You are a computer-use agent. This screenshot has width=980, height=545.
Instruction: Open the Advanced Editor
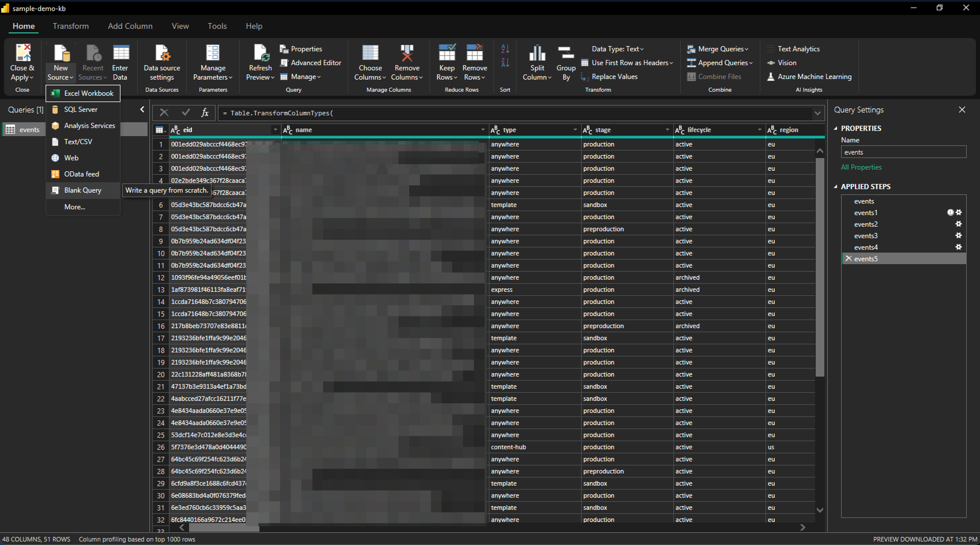tap(310, 62)
